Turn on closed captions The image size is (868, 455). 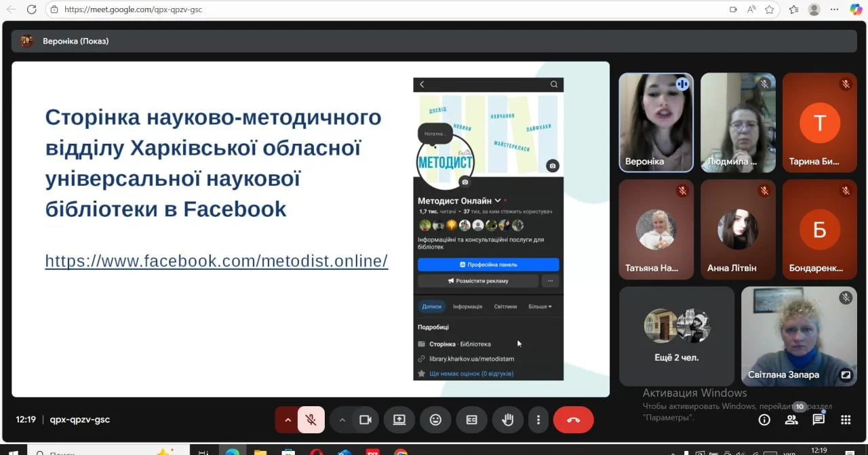tap(471, 420)
